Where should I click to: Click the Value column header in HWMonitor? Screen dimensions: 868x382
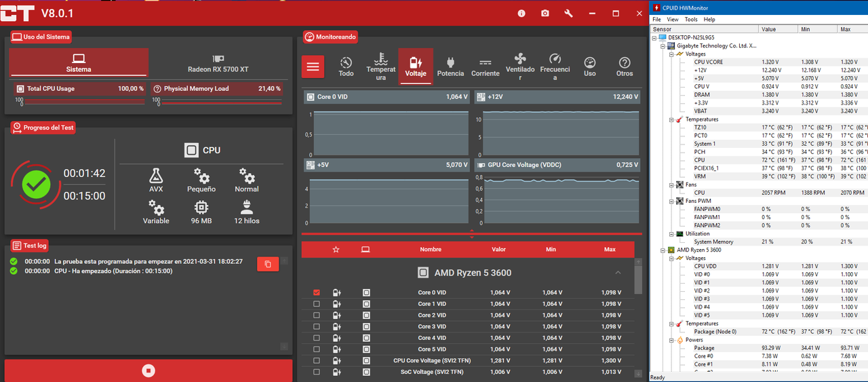click(779, 29)
